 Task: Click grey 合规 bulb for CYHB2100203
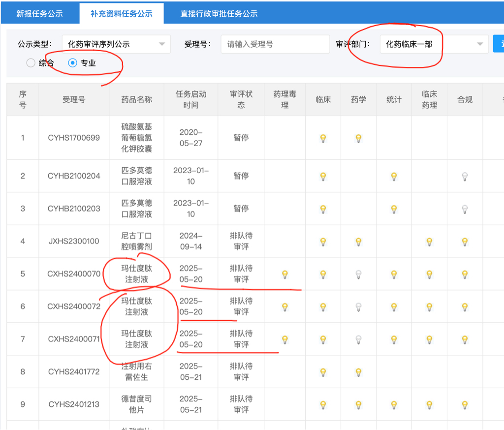point(465,209)
